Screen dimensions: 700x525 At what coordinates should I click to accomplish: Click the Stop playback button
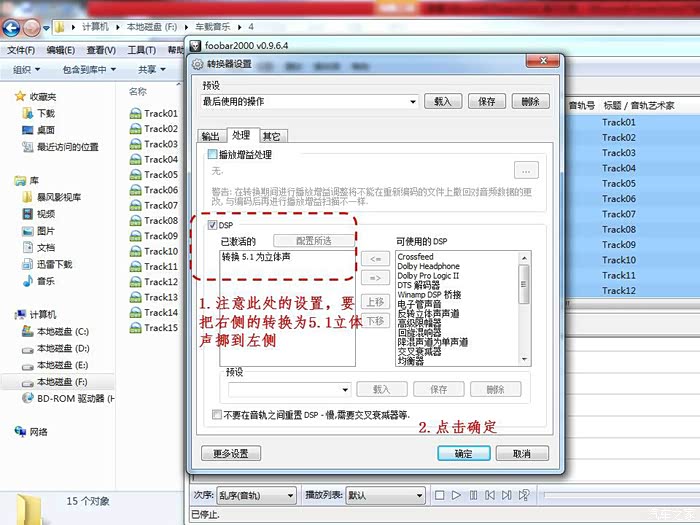coord(439,495)
